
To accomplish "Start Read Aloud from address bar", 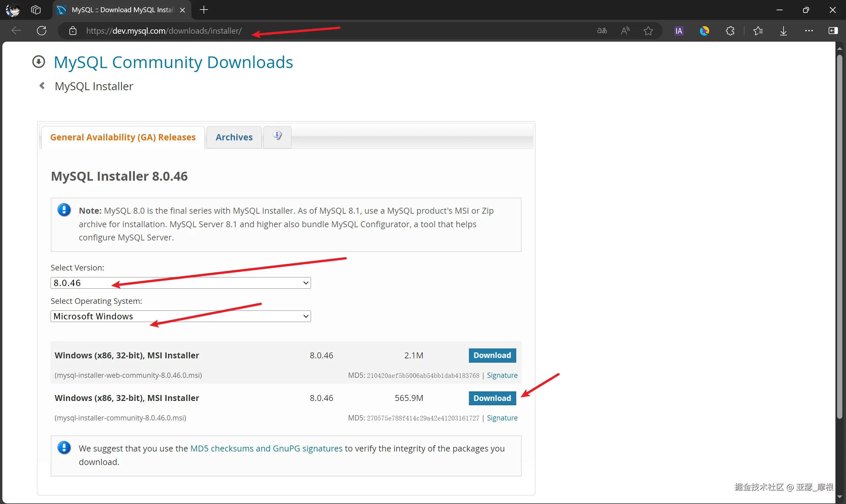I will coord(625,31).
